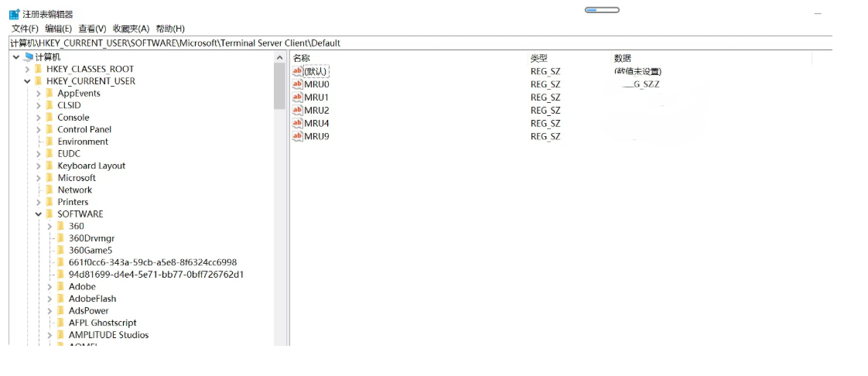The width and height of the screenshot is (868, 376).
Task: Click the 360Game5 folder icon
Action: [x=61, y=251]
